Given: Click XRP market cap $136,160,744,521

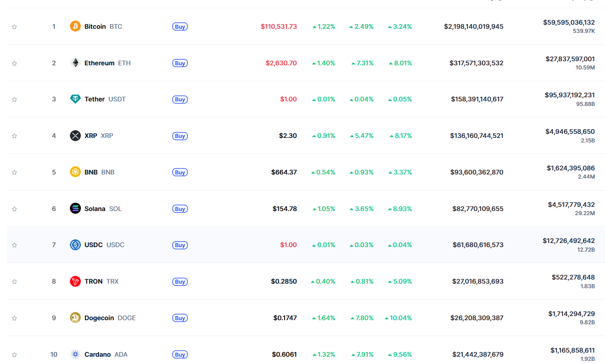Looking at the screenshot, I should (477, 136).
